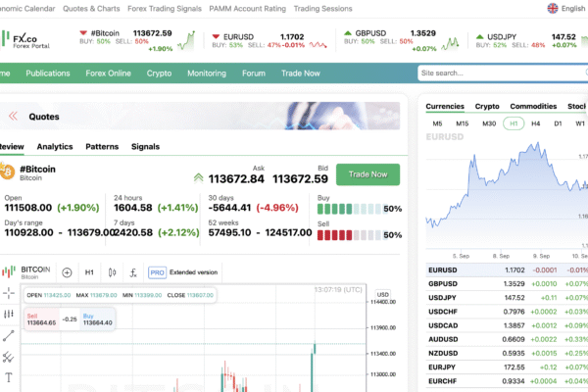Select the Text annotation tool
The width and height of the screenshot is (588, 392).
(8, 377)
